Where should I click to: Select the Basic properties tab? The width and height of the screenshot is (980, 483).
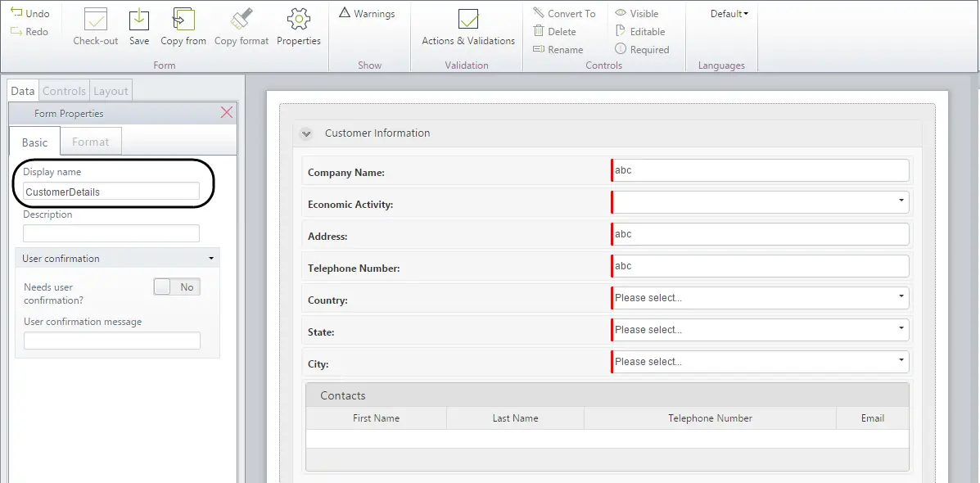(x=35, y=142)
